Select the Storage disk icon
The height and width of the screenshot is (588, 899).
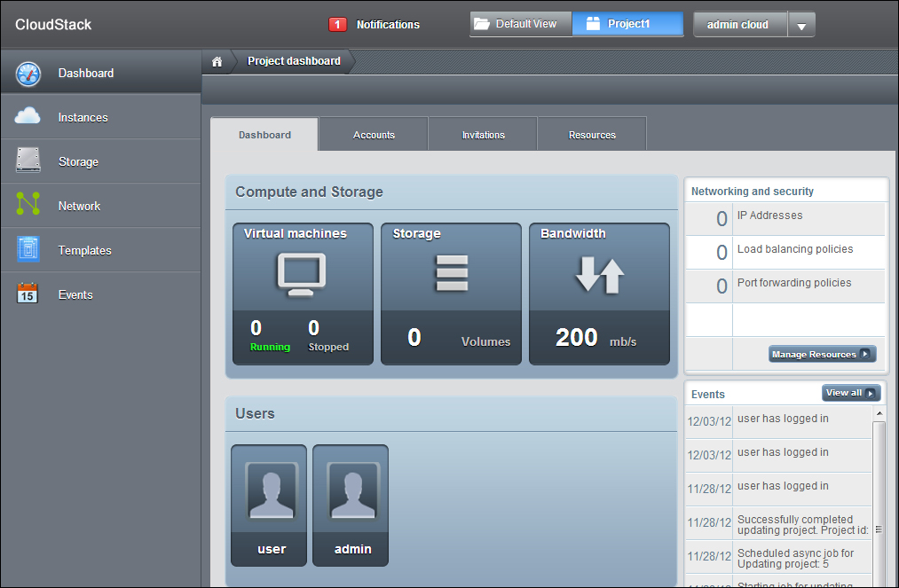28,161
